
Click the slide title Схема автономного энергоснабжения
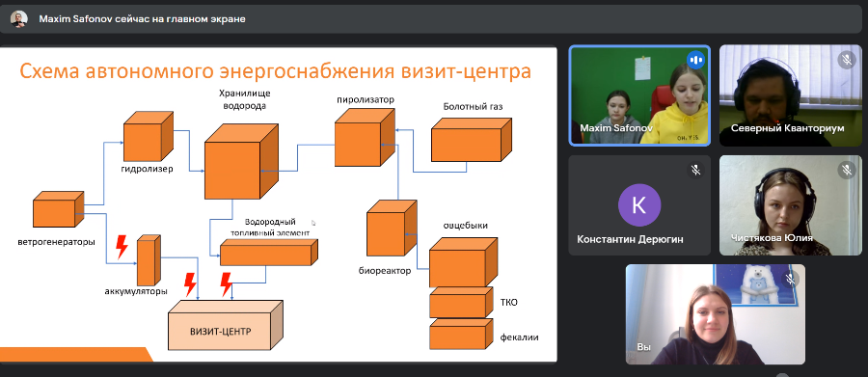pos(206,72)
